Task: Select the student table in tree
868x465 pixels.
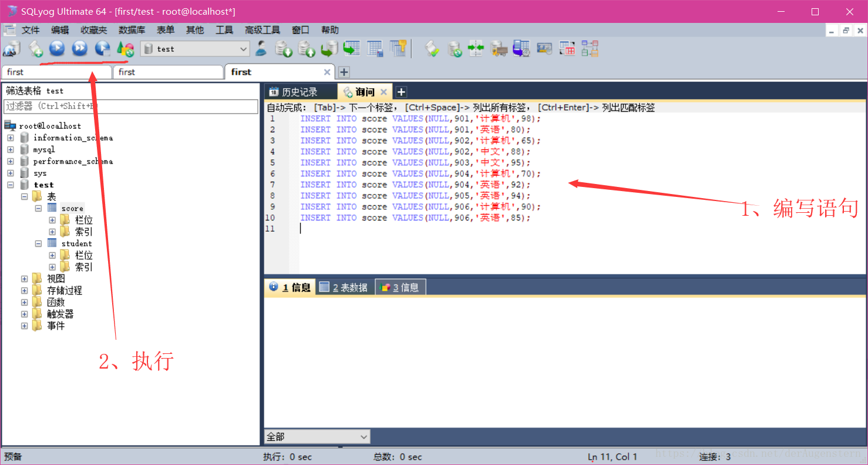Action: pos(76,243)
